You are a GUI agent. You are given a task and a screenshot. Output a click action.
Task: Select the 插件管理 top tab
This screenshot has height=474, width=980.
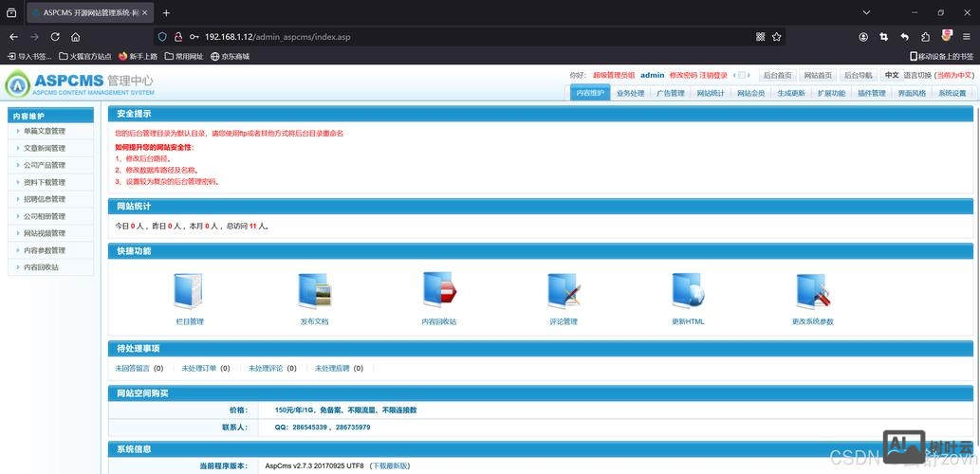(872, 93)
